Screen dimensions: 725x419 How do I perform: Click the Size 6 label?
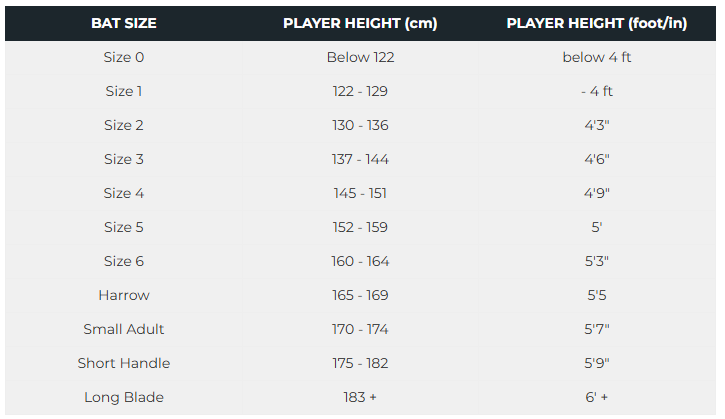coord(124,261)
